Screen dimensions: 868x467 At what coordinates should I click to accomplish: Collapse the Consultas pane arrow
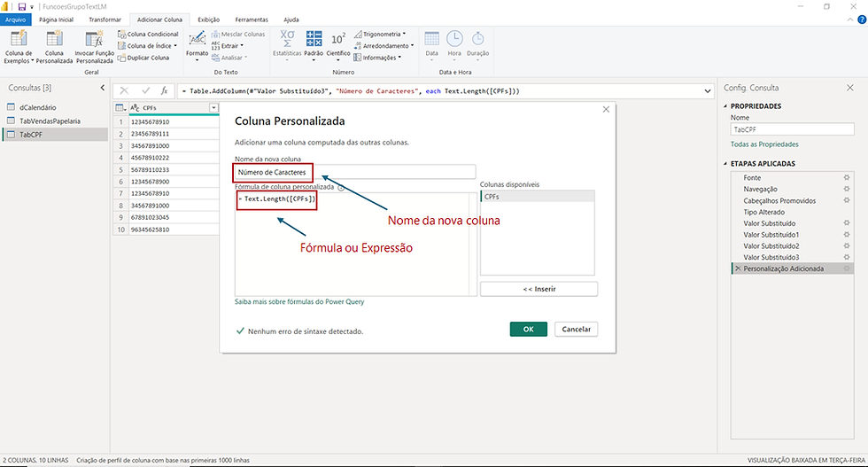[103, 88]
